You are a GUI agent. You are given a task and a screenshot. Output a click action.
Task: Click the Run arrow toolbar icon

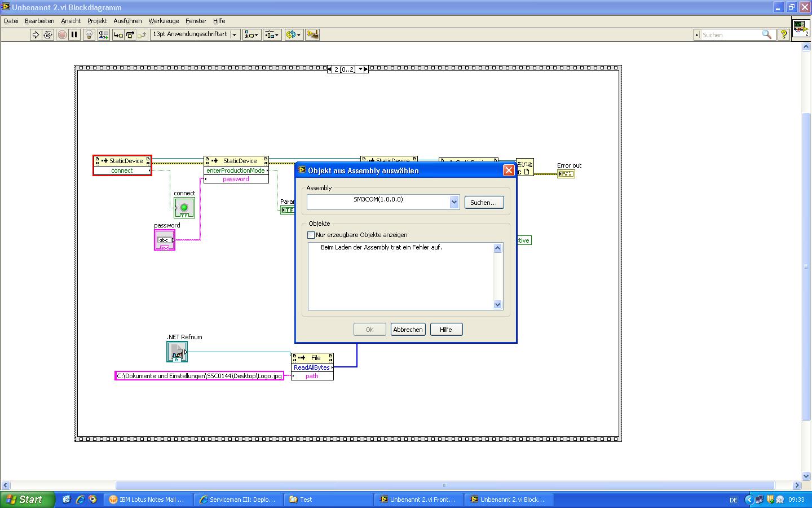(36, 35)
